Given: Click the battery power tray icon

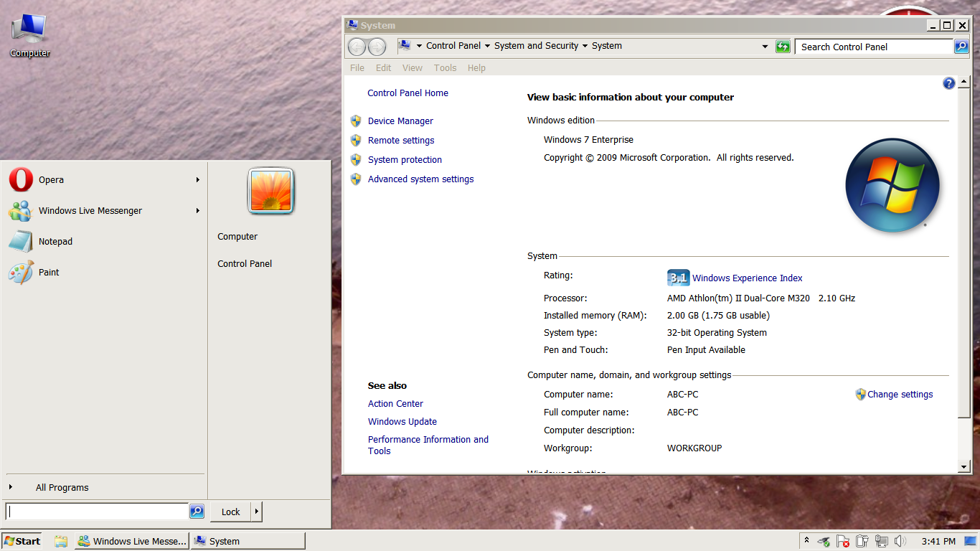Looking at the screenshot, I should tap(862, 542).
